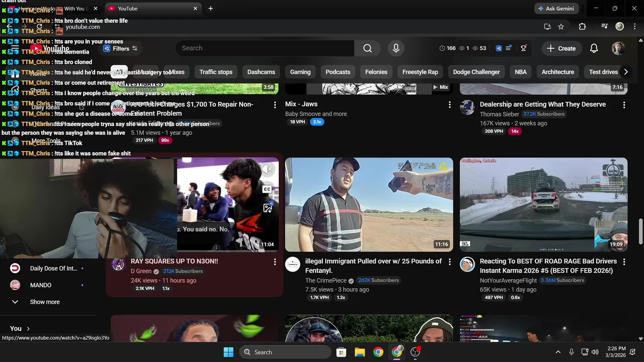Open options for Non-Existent Problem video
The width and height of the screenshot is (644, 362).
tap(275, 105)
